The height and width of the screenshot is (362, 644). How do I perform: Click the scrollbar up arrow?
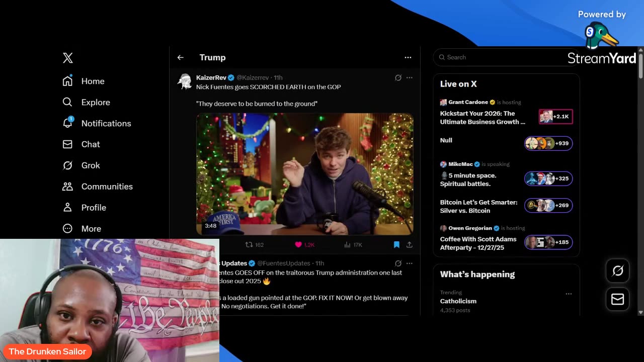[x=640, y=50]
